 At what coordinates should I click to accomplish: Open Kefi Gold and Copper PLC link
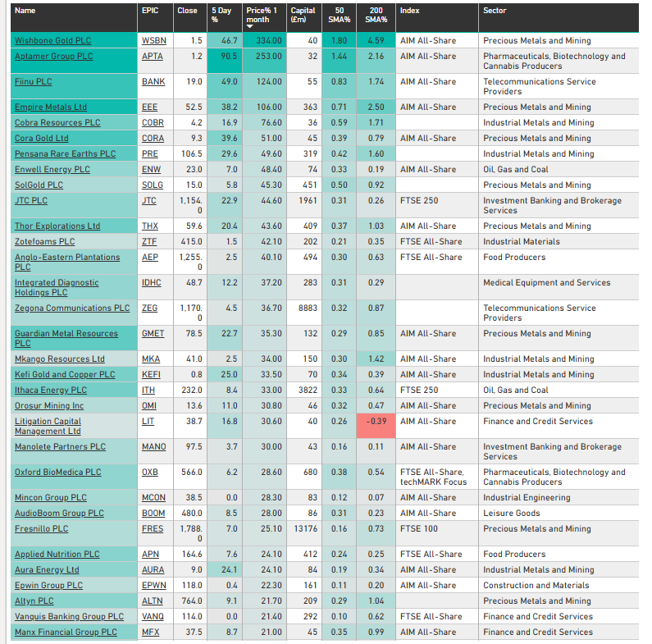pos(65,374)
